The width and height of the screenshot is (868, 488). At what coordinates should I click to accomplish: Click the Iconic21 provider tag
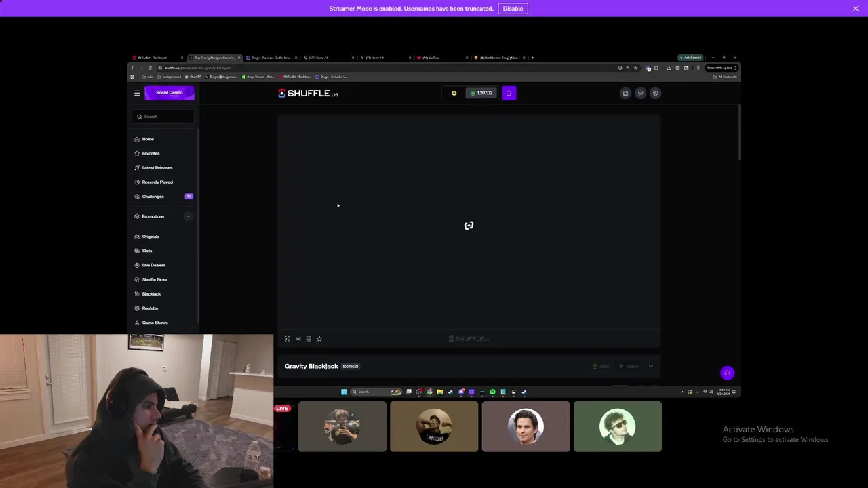351,366
